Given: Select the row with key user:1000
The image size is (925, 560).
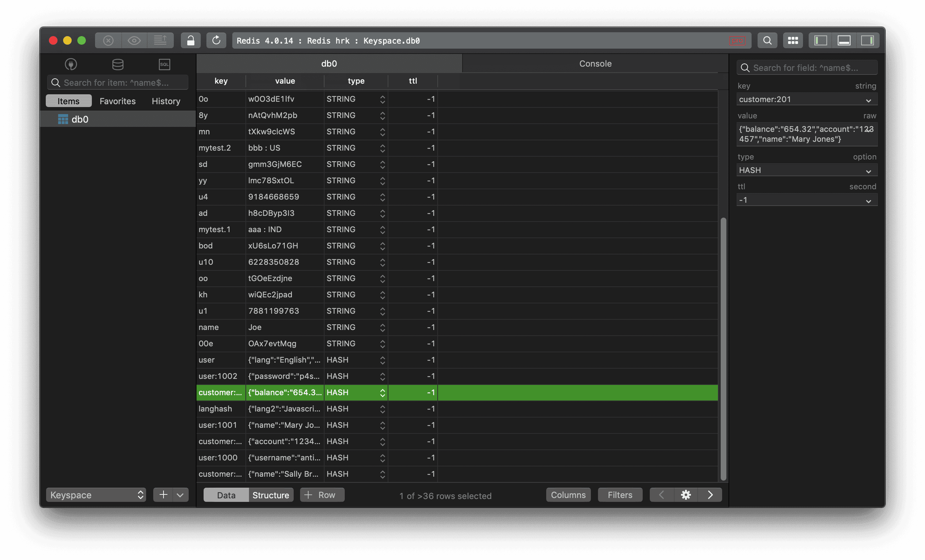Looking at the screenshot, I should coord(457,458).
